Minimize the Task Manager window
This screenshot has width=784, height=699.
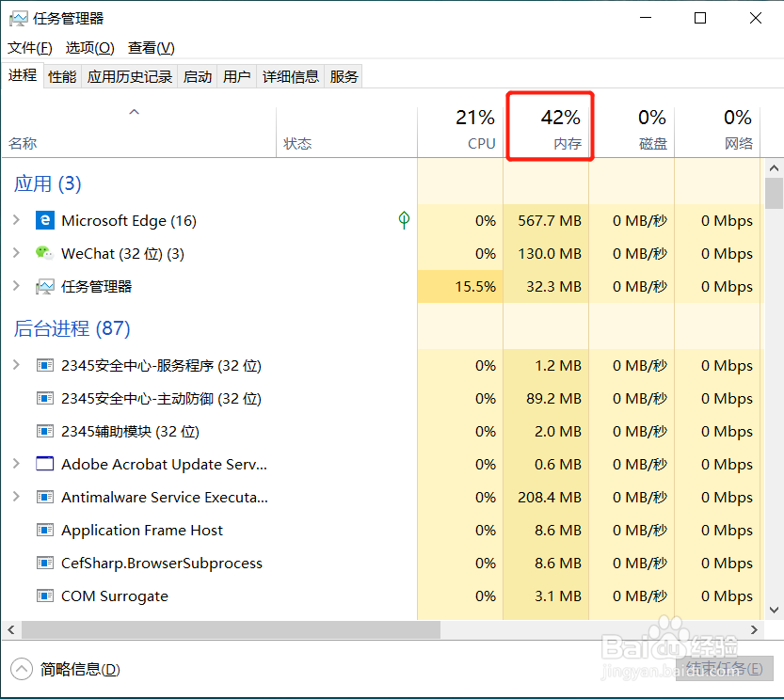point(646,18)
